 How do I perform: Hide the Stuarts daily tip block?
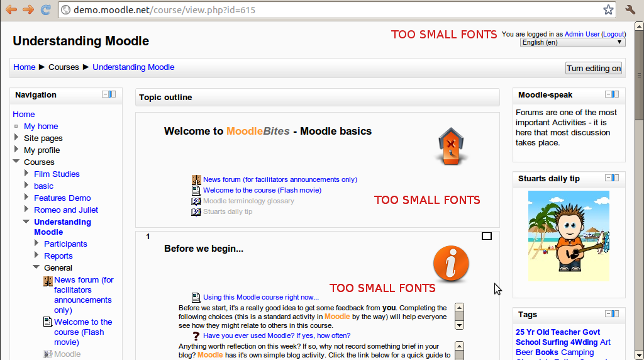pos(608,177)
